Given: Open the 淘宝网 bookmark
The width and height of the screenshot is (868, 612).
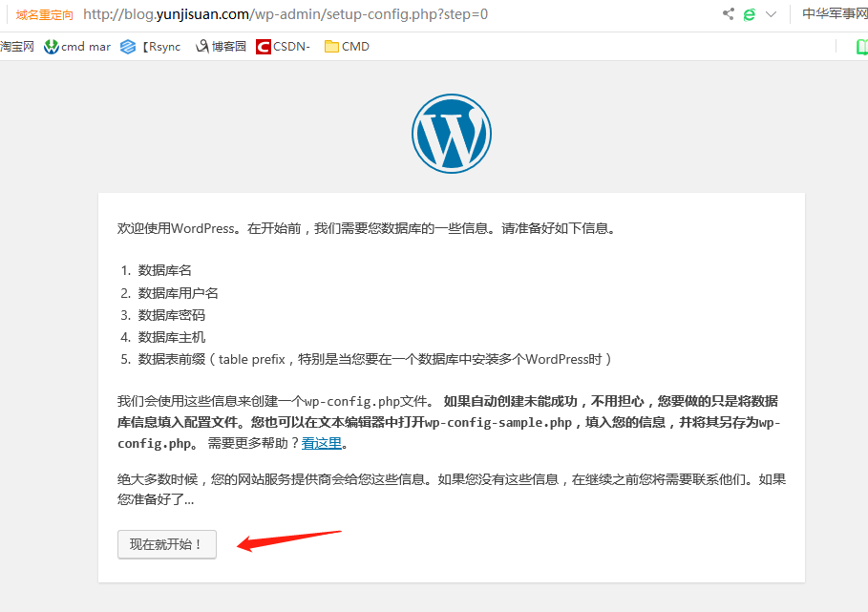Looking at the screenshot, I should [x=17, y=47].
